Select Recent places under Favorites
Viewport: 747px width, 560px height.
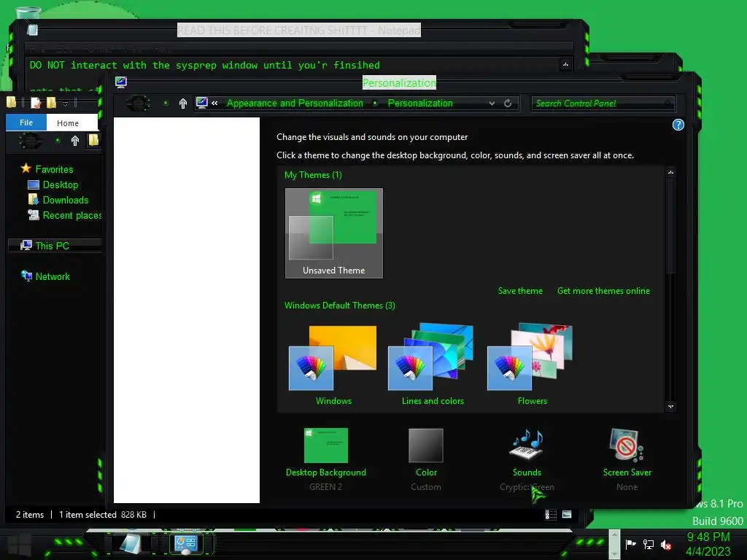point(64,215)
